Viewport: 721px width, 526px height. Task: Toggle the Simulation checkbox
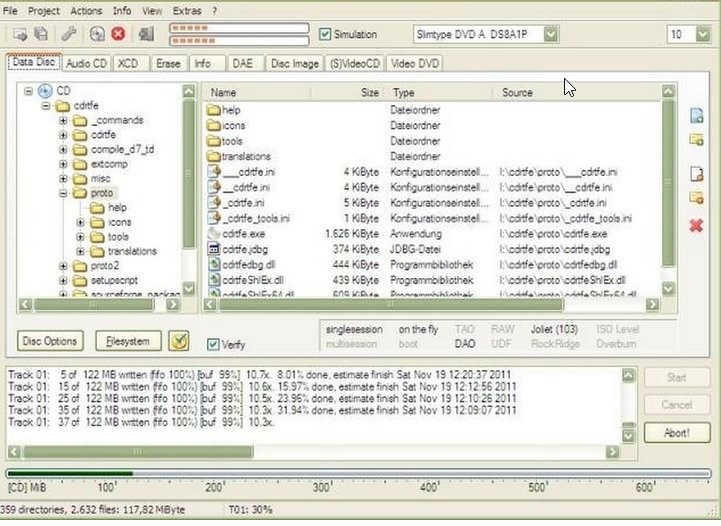coord(325,34)
